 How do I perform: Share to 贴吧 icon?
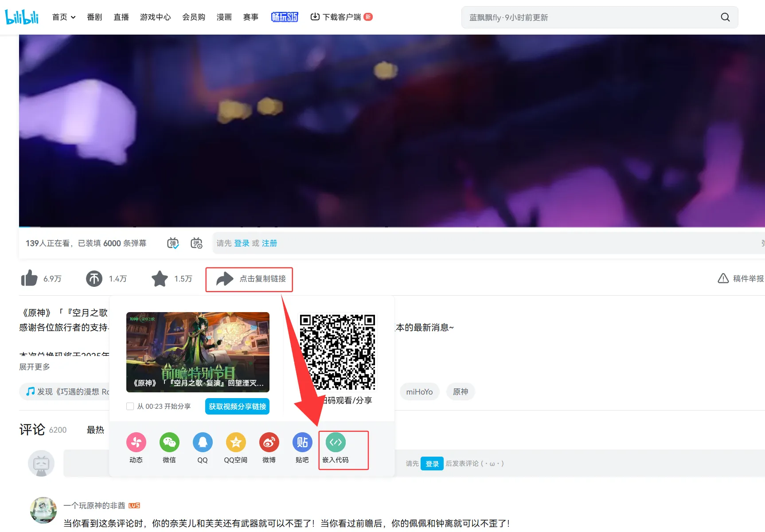(x=302, y=442)
